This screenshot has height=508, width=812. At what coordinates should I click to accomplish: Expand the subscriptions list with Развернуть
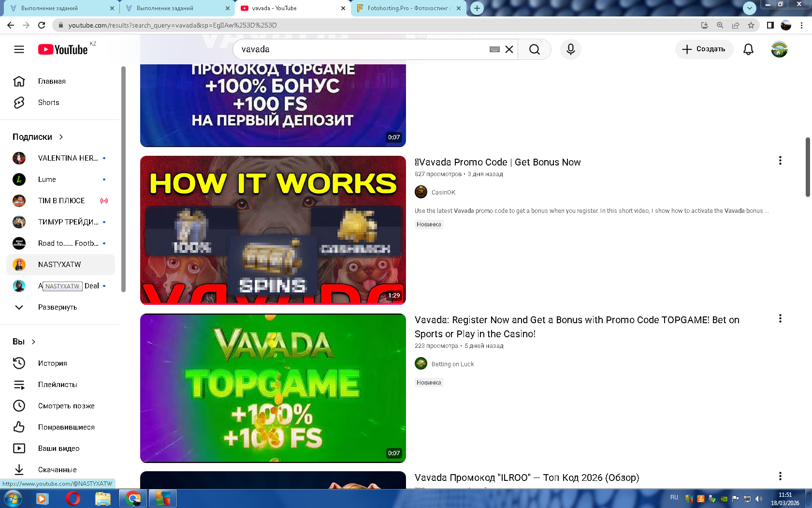(x=60, y=307)
